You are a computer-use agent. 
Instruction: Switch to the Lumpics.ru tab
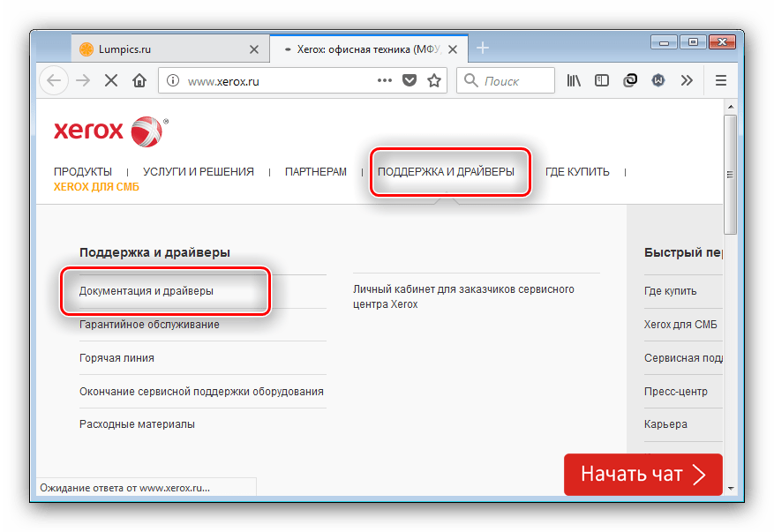coord(159,49)
